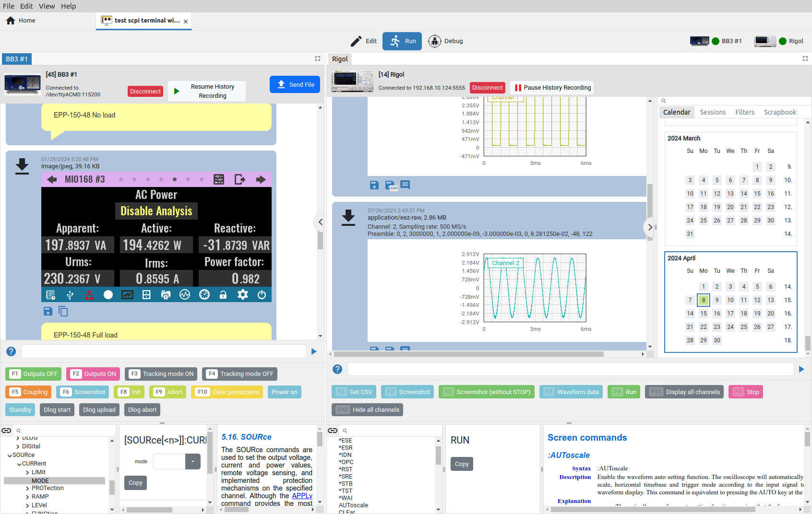Open the View menu
812x514 pixels.
(x=47, y=6)
